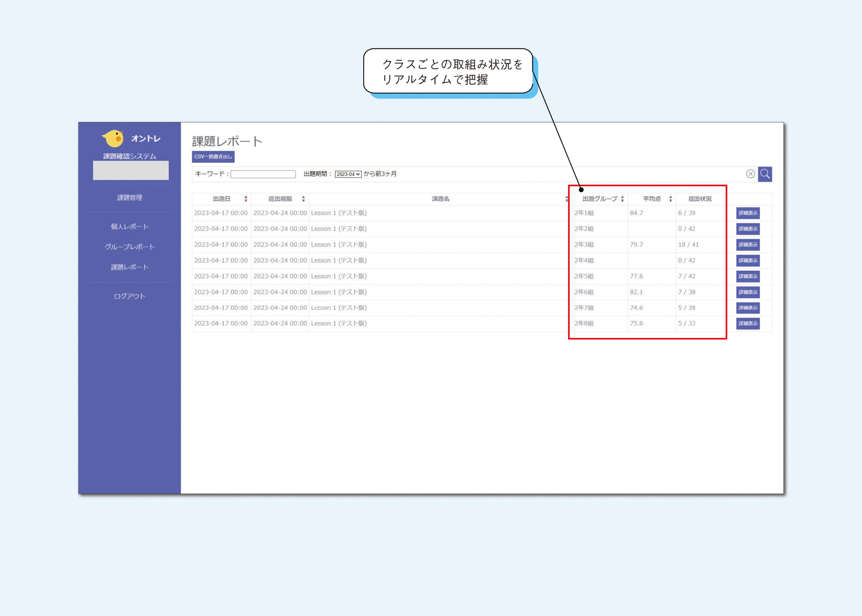
Task: Click the 18 / 41 submission cell
Action: pyautogui.click(x=701, y=245)
